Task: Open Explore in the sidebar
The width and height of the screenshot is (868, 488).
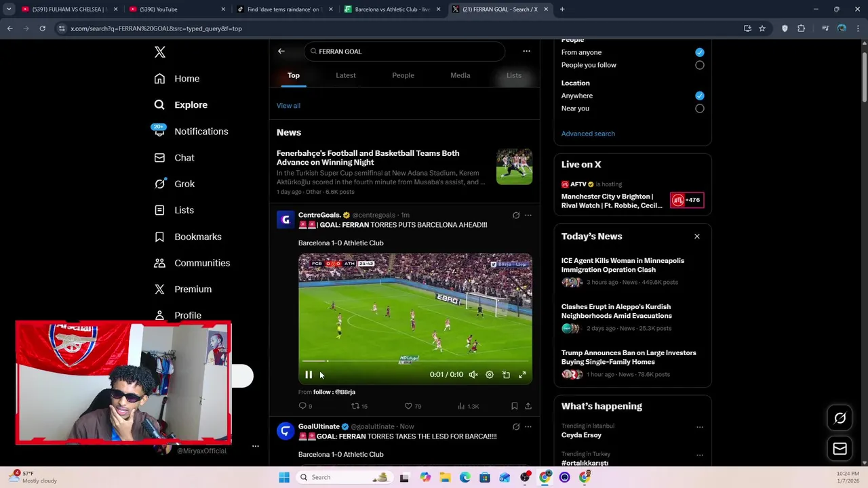Action: pos(181,105)
